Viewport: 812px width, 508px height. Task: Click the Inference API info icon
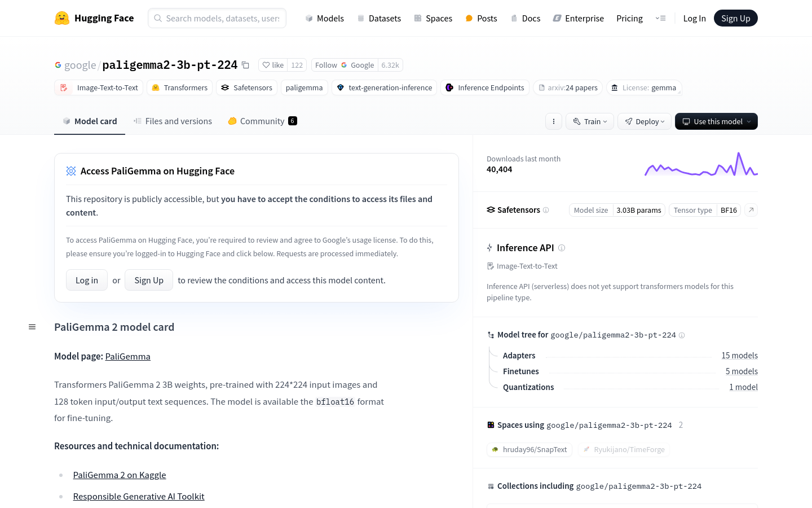click(562, 248)
